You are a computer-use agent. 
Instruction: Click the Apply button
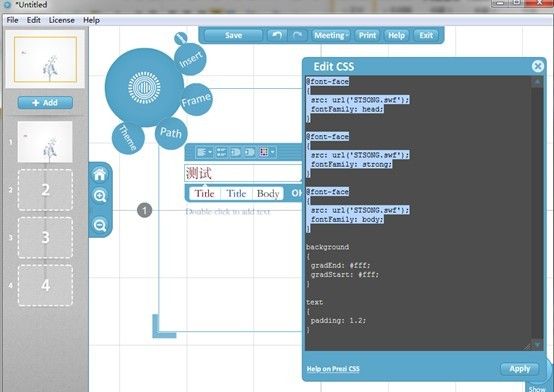(x=520, y=369)
